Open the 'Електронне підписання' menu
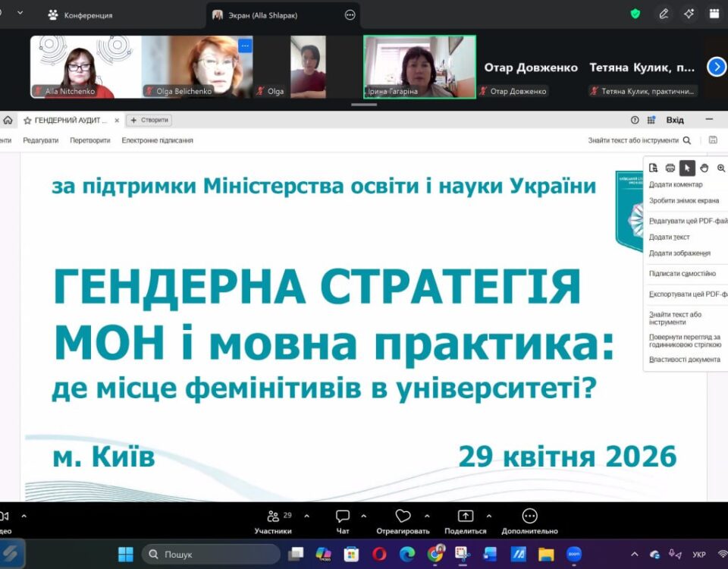728x569 pixels. [157, 140]
